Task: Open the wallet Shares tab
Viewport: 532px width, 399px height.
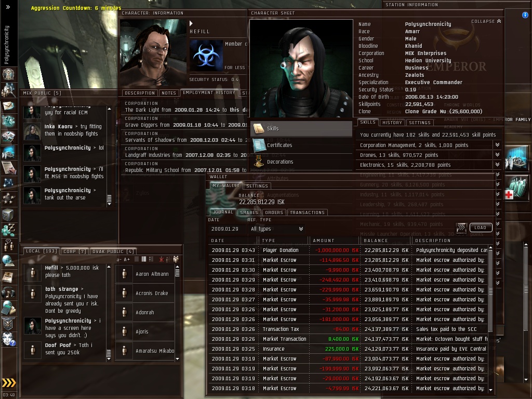Action: tap(249, 212)
